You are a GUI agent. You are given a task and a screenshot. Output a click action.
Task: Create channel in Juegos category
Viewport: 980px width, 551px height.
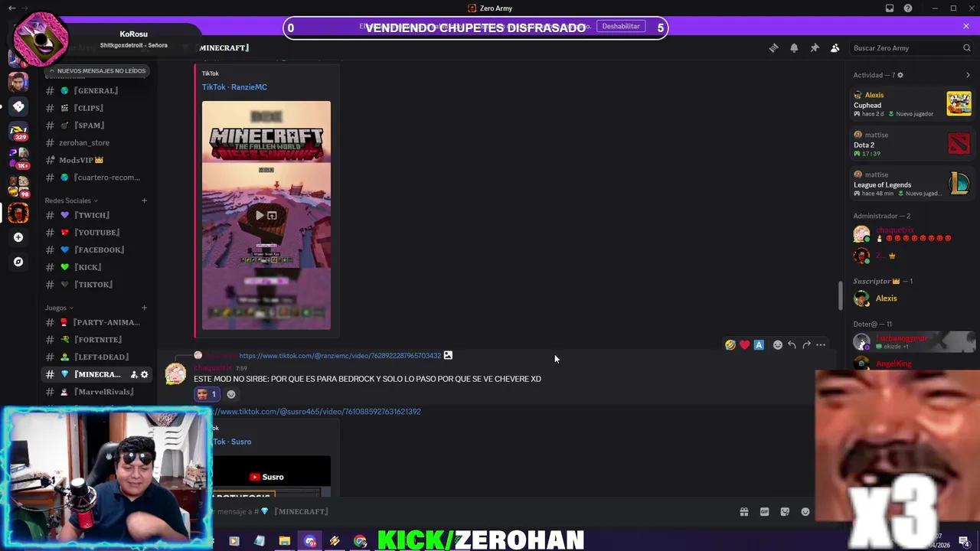coord(144,308)
